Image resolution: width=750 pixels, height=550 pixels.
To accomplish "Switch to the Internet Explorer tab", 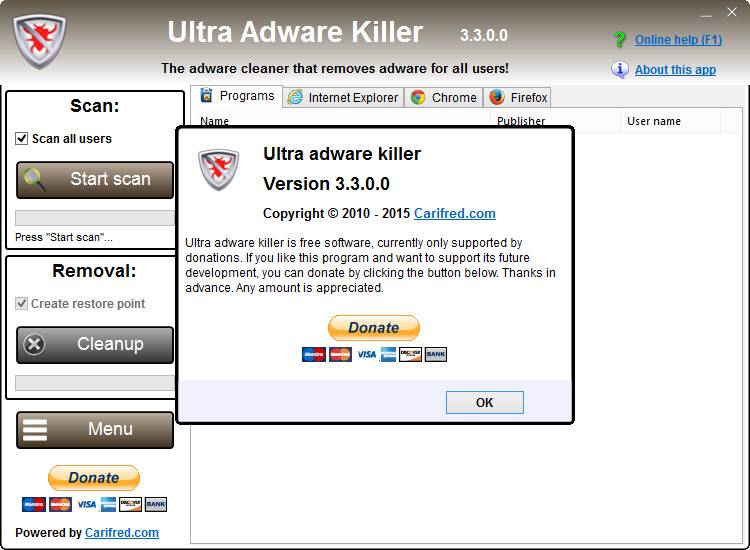I will coord(343,98).
